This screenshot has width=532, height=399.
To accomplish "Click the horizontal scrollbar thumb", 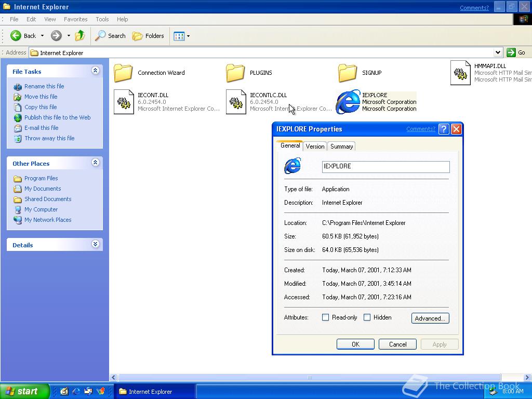I will click(309, 377).
